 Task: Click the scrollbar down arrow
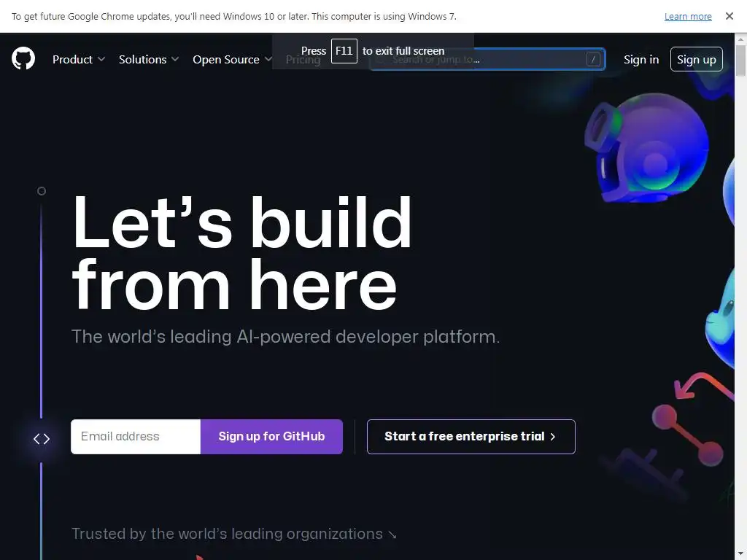pyautogui.click(x=741, y=554)
